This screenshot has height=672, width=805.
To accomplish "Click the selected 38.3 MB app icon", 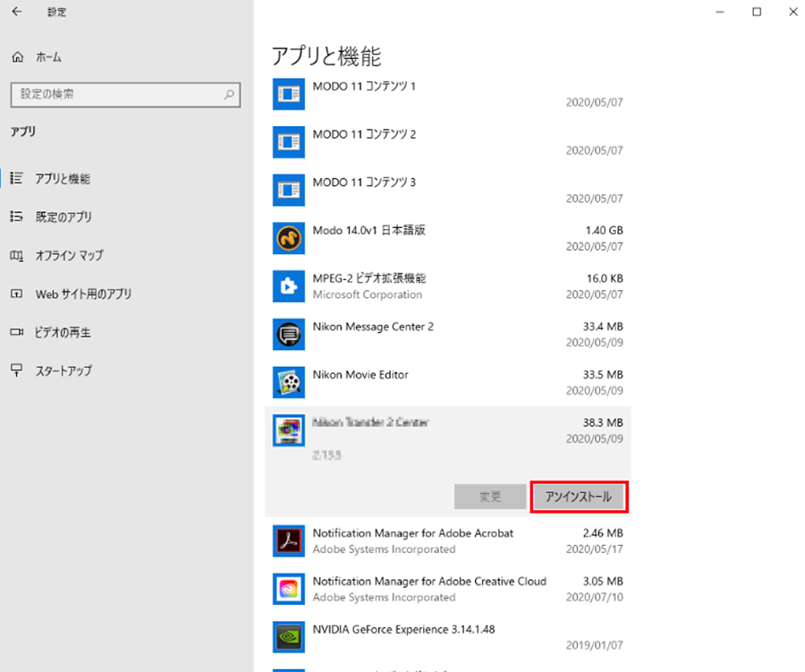I will [x=289, y=430].
